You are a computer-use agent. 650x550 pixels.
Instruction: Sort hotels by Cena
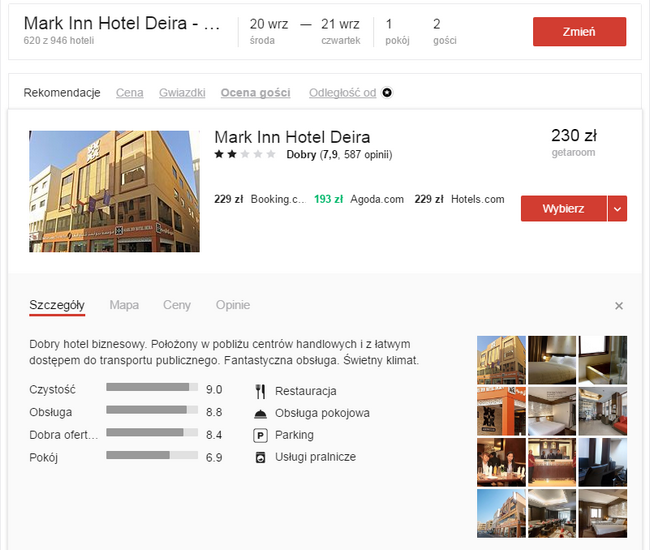pos(130,93)
